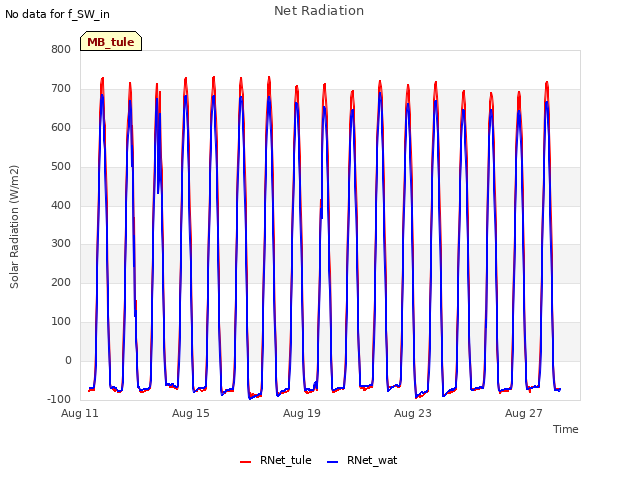The image size is (640, 480).
Task: Click the 300 y-axis tick label
Action: tap(61, 244)
